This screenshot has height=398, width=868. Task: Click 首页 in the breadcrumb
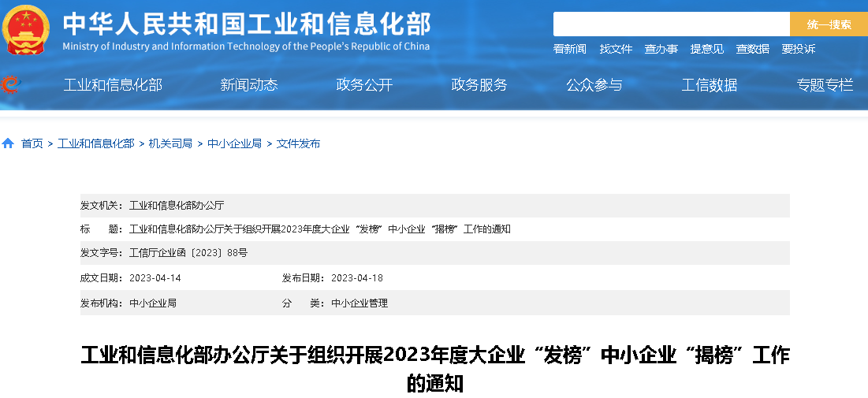pyautogui.click(x=32, y=143)
